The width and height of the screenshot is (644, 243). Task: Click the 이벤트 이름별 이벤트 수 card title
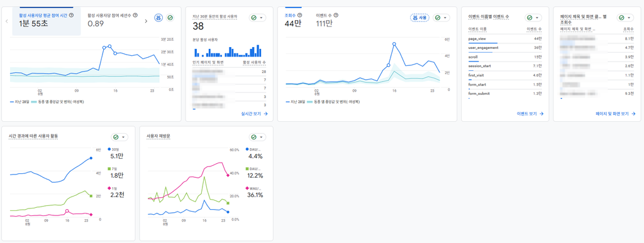489,16
